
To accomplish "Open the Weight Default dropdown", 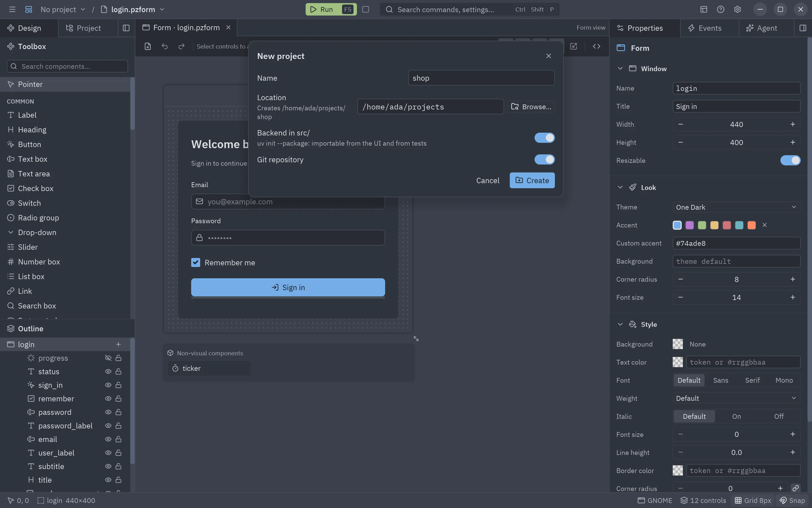I will tap(736, 398).
